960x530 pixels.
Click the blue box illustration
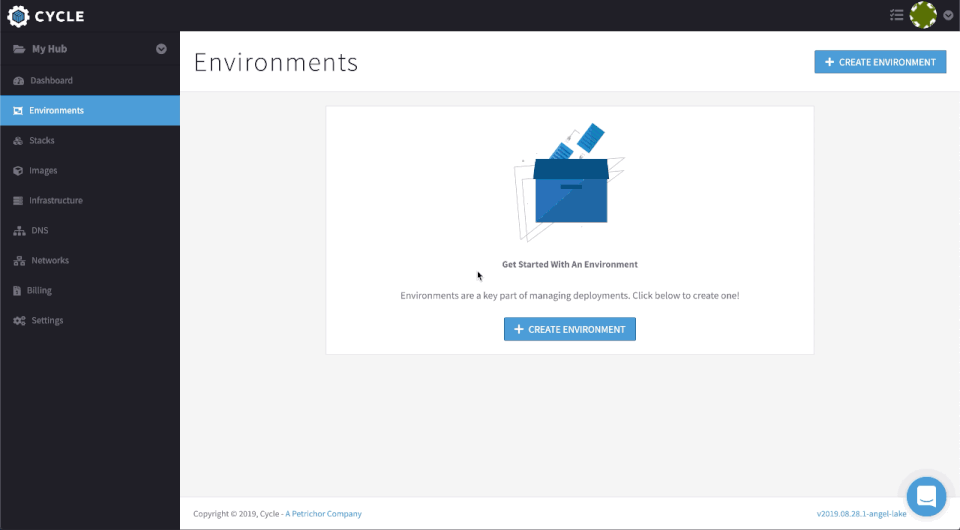(x=571, y=182)
